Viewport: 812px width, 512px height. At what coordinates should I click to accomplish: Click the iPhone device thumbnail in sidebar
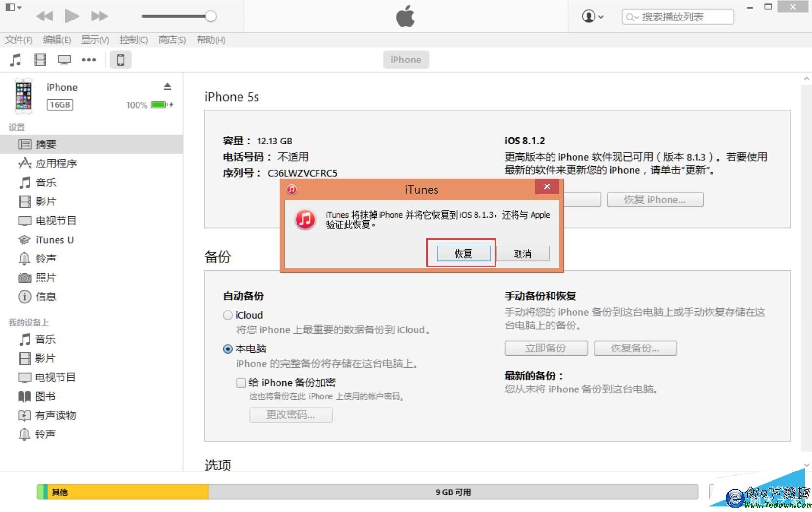[x=23, y=96]
